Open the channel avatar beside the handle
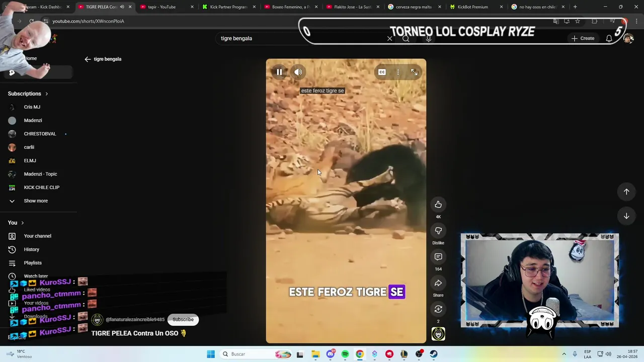 point(97,320)
